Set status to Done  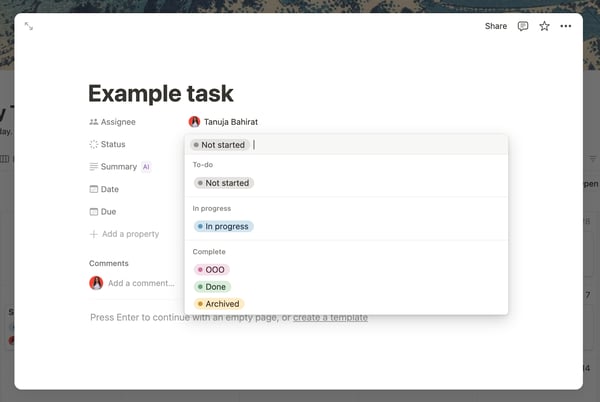point(213,287)
